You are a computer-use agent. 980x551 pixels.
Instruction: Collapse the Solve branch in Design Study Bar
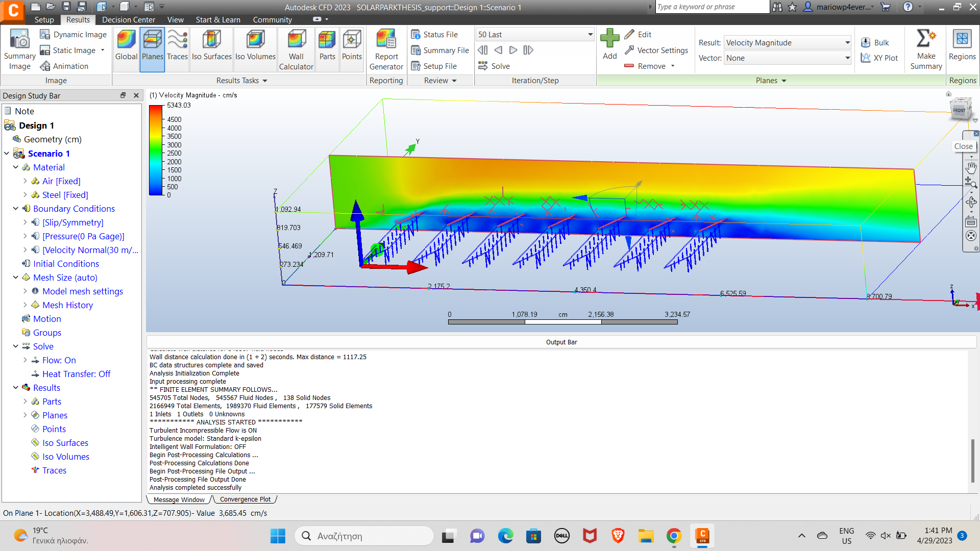pyautogui.click(x=15, y=346)
